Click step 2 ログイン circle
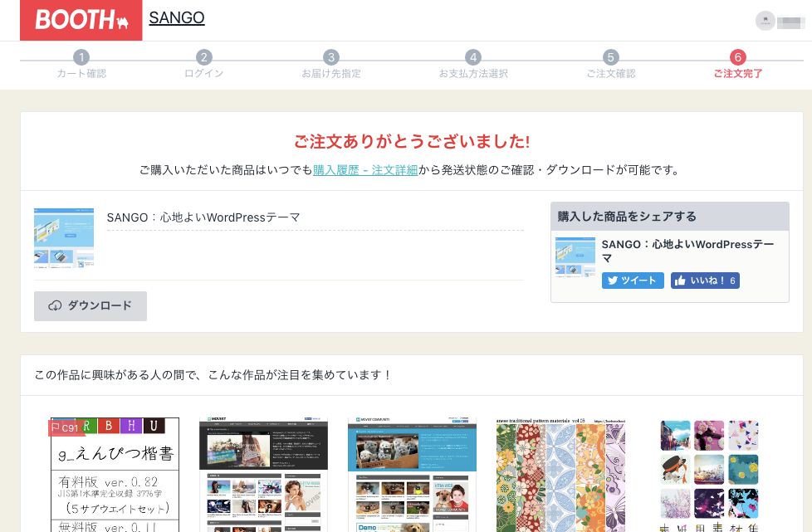812x532 pixels. coord(204,57)
